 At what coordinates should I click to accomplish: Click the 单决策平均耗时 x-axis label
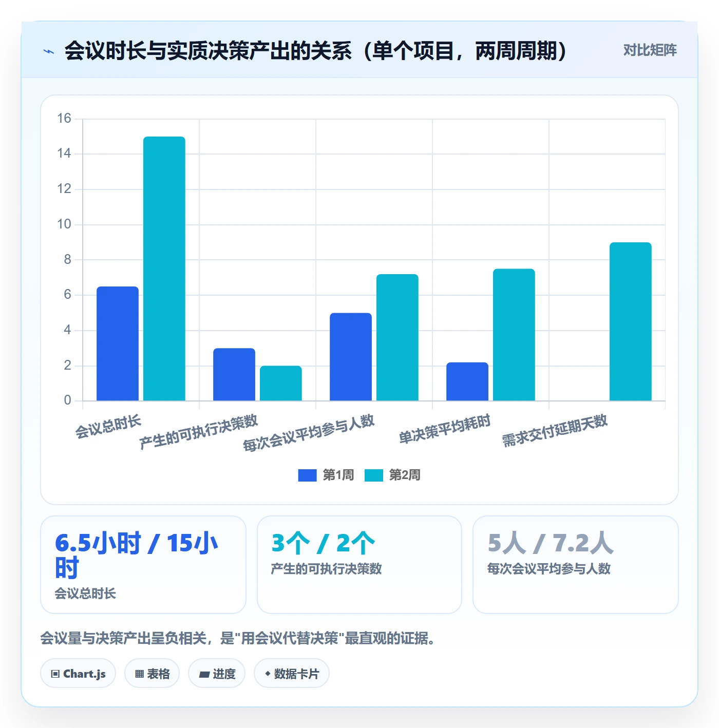click(445, 429)
